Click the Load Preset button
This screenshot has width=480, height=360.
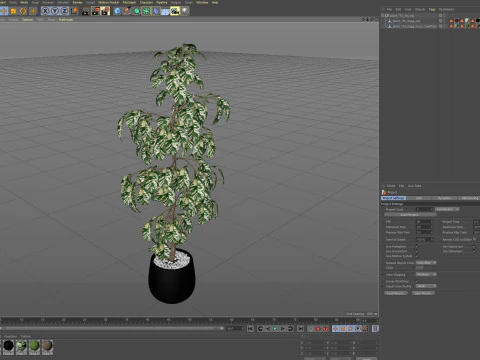tap(396, 293)
